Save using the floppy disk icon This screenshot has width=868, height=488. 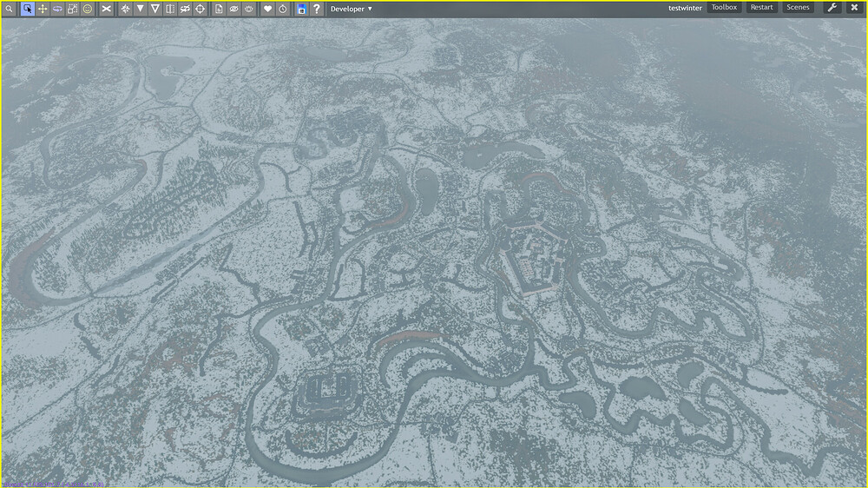click(301, 9)
